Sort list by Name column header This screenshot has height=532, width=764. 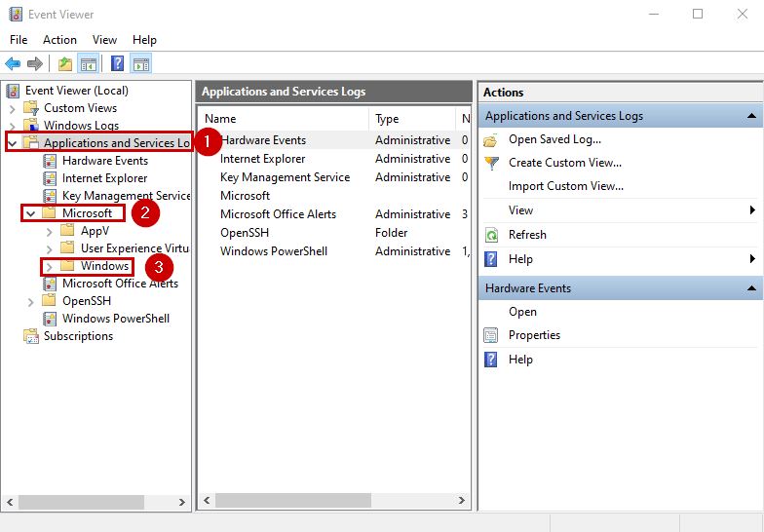284,119
